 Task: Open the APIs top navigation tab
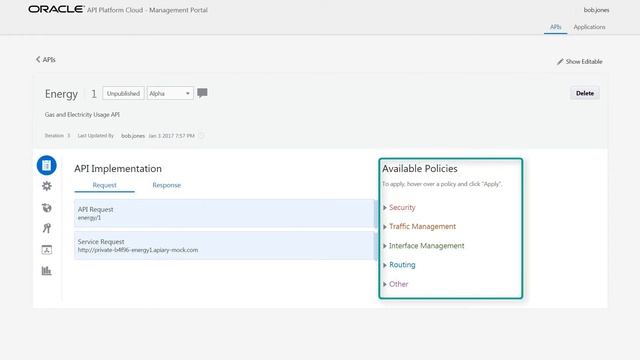click(556, 27)
